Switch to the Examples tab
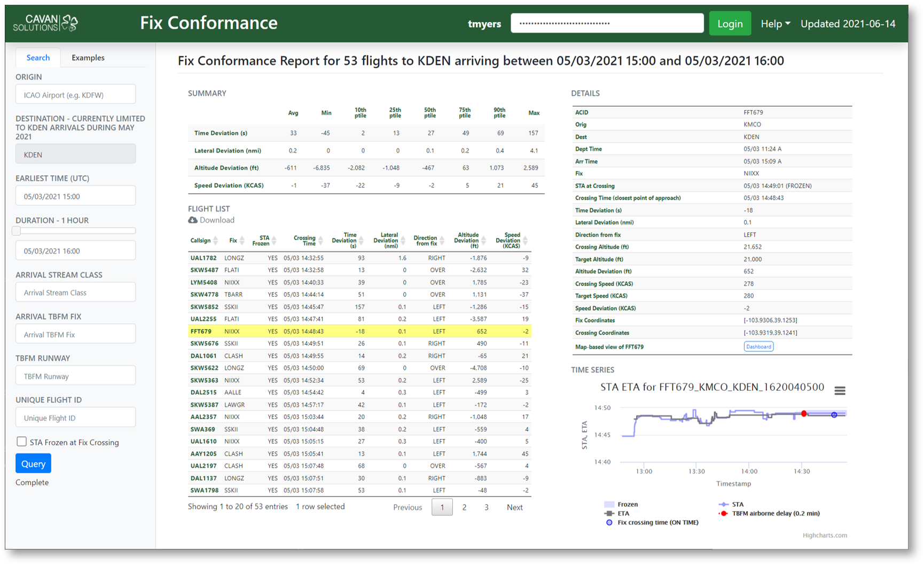Viewport: 924px width, 565px height. point(88,58)
